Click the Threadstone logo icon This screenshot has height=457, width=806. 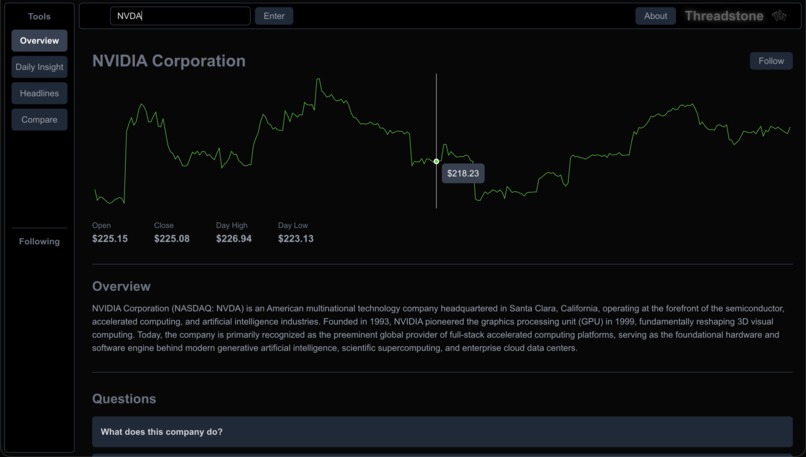779,16
